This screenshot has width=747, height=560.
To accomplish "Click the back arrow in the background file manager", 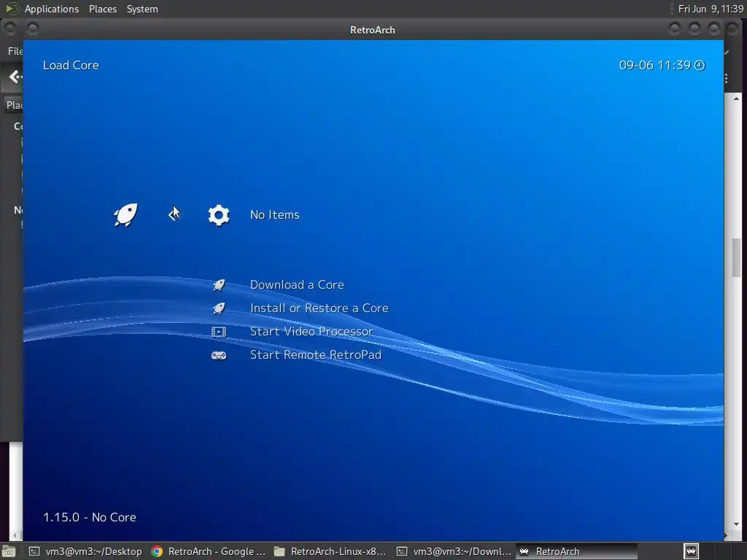I will click(15, 77).
